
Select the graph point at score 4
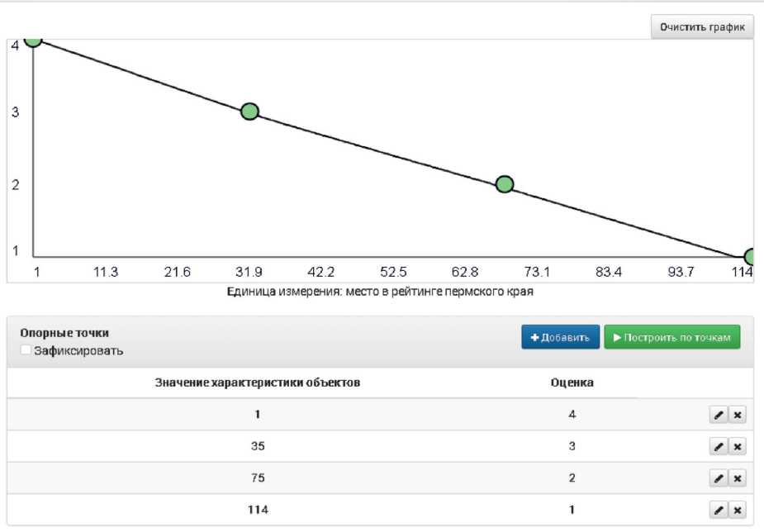click(33, 39)
